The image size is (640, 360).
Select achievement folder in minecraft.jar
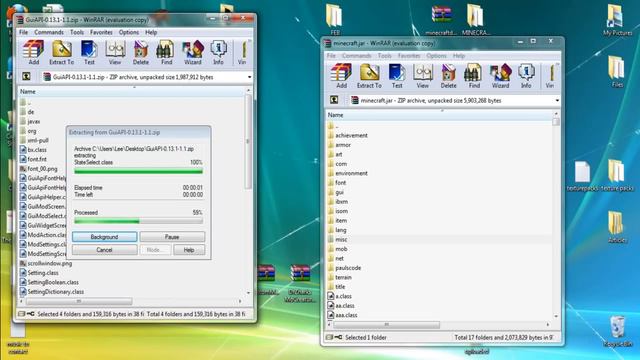tap(347, 136)
